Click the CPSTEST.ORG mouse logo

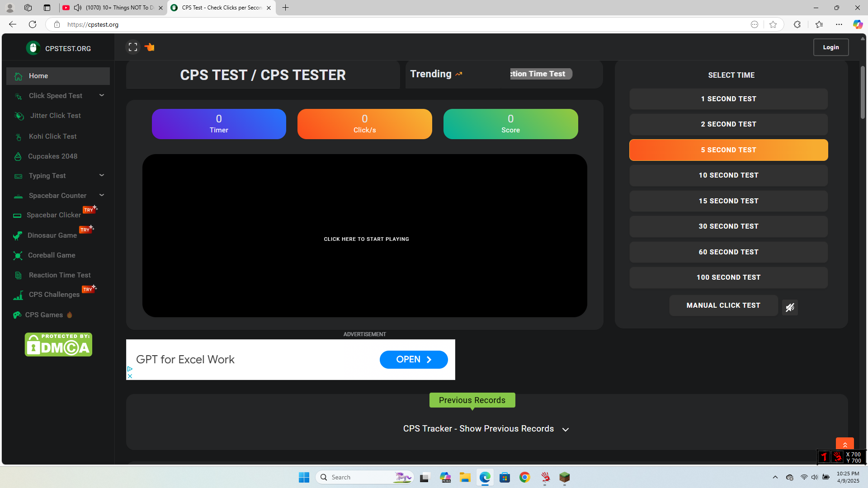pyautogui.click(x=33, y=48)
